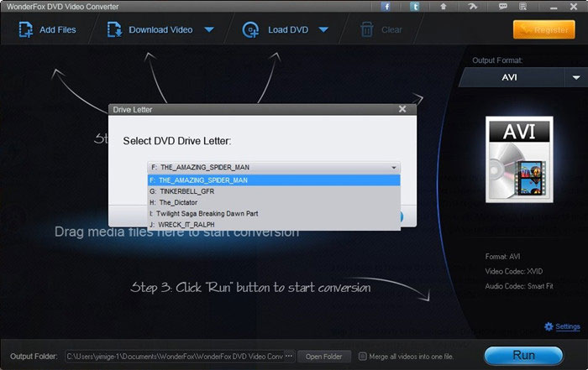Screen dimensions: 588x370
Task: Open the Twitter share icon
Action: 414,7
